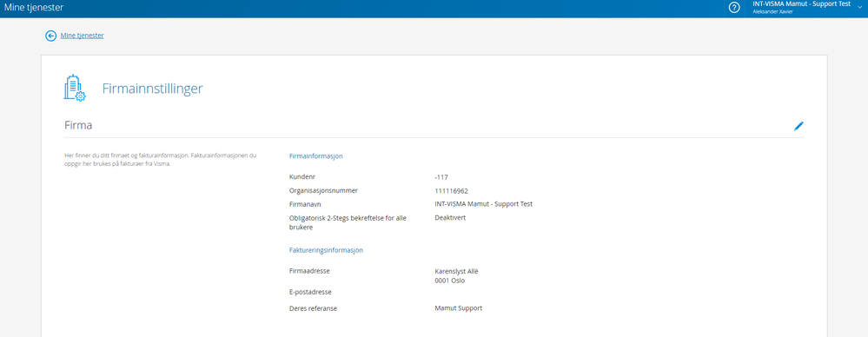Click the Karenslyst Allè address text
The height and width of the screenshot is (337, 868).
[x=456, y=271]
